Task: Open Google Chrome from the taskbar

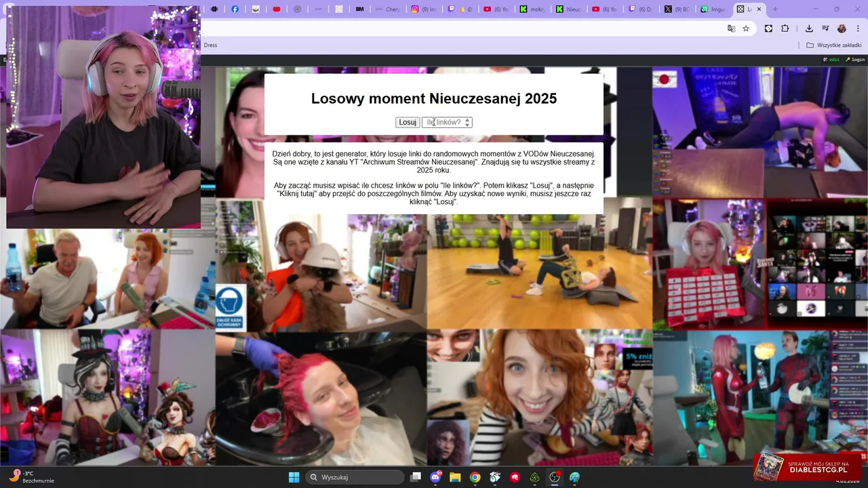Action: tap(475, 477)
